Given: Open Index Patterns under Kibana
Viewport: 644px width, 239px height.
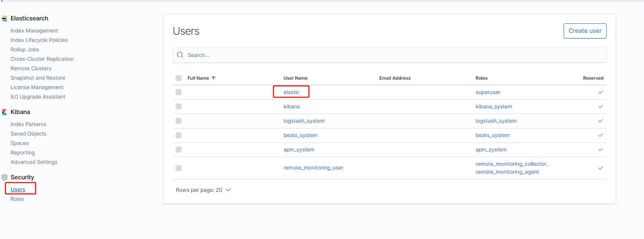Looking at the screenshot, I should click(28, 124).
